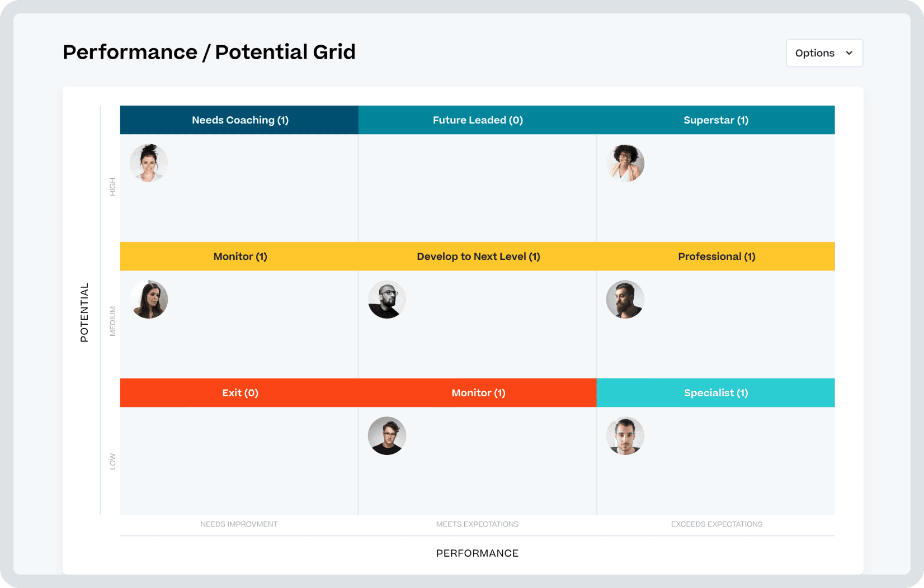Select the Needs Coaching (1) header
The height and width of the screenshot is (588, 924).
[239, 120]
